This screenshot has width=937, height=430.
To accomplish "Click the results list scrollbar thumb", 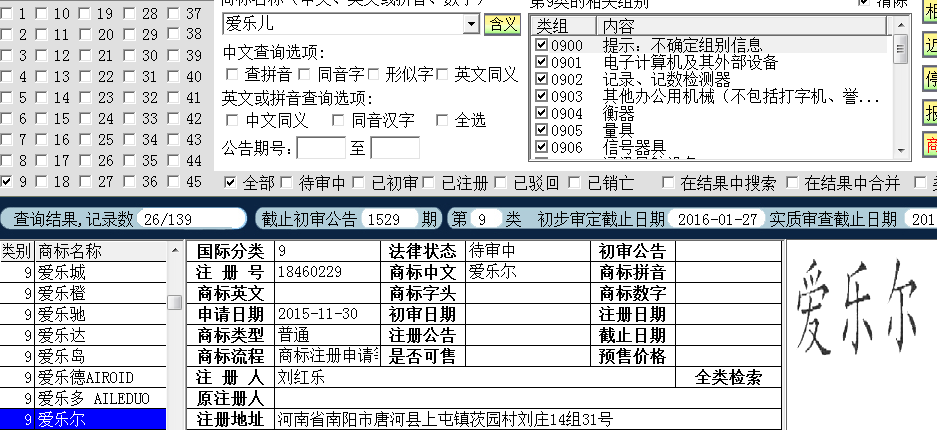I will point(174,302).
